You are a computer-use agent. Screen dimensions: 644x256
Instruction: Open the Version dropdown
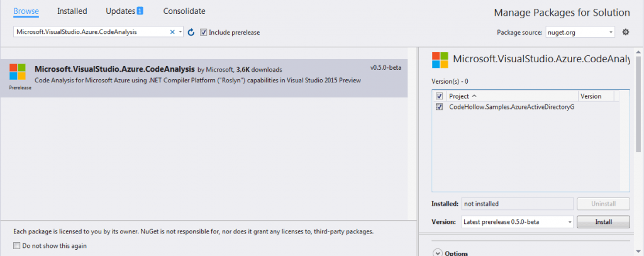point(518,222)
